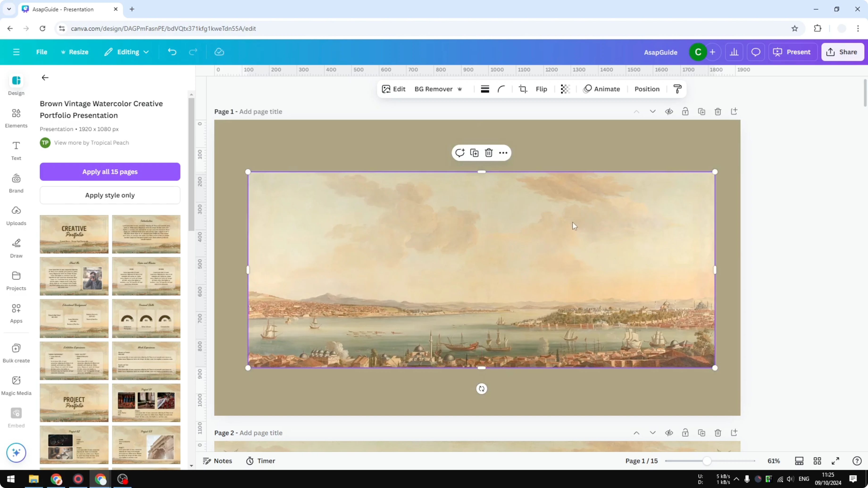The height and width of the screenshot is (488, 868).
Task: Move Page 2 down with chevron
Action: pyautogui.click(x=653, y=433)
